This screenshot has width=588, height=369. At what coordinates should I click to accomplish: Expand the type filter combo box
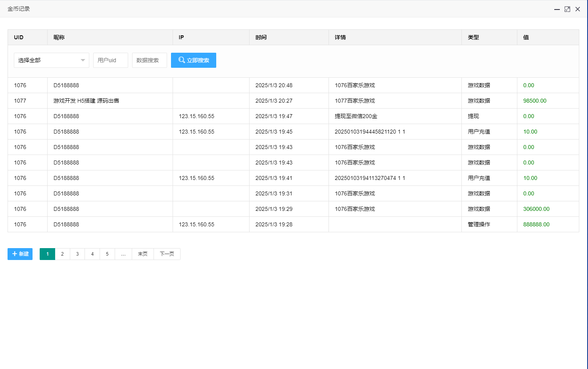coord(51,60)
